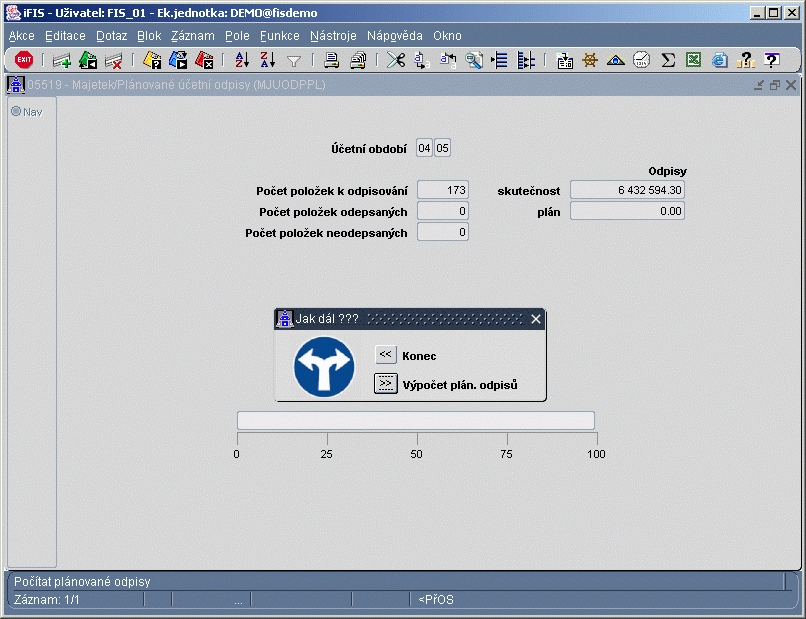Viewport: 806px width, 619px height.
Task: Click the Záznam: 1/1 status entry
Action: tap(47, 599)
